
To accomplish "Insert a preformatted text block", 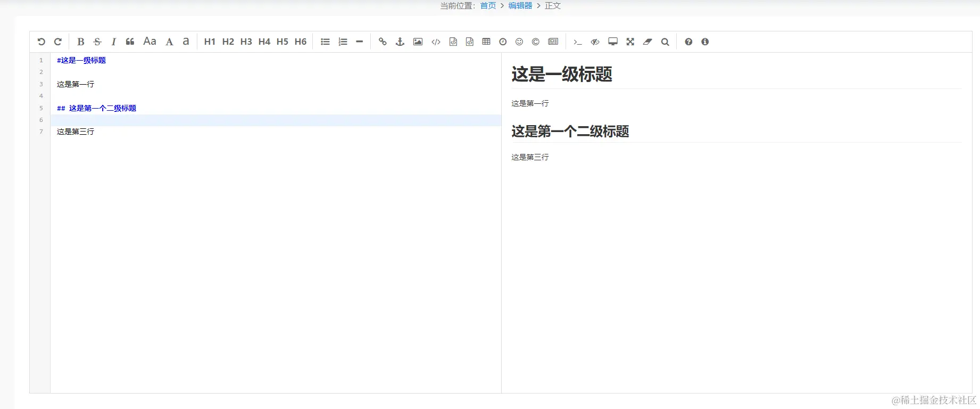I will coord(453,42).
